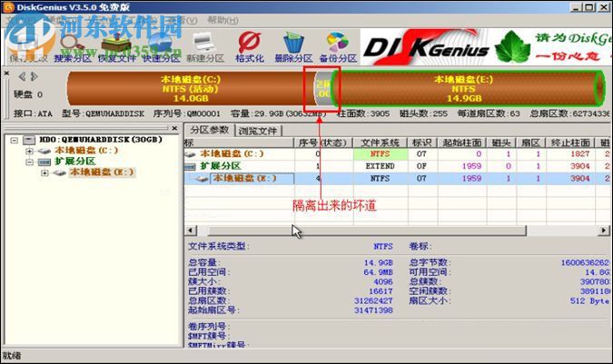Click the horizontal scrollbar right arrow
The height and width of the screenshot is (364, 613).
point(604,230)
